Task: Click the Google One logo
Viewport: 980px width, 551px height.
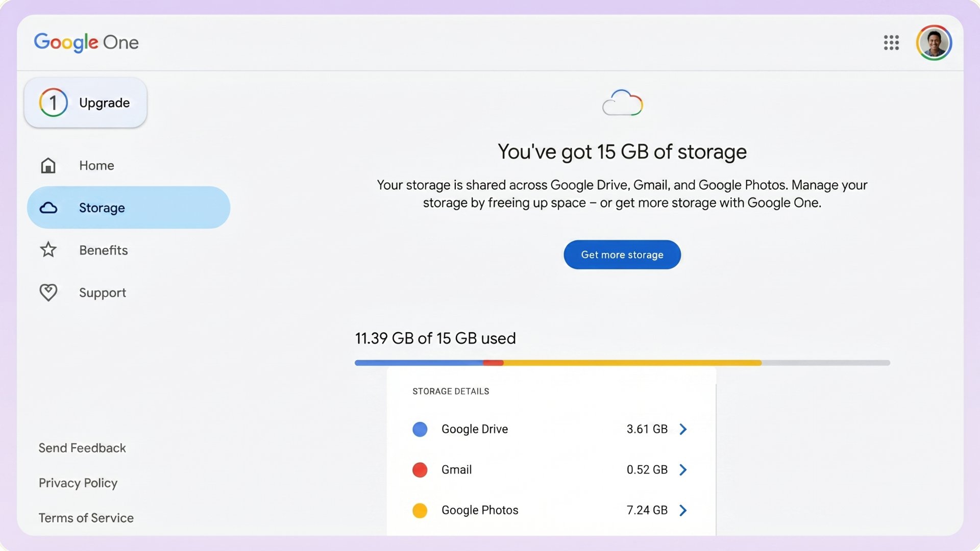Action: click(x=86, y=42)
